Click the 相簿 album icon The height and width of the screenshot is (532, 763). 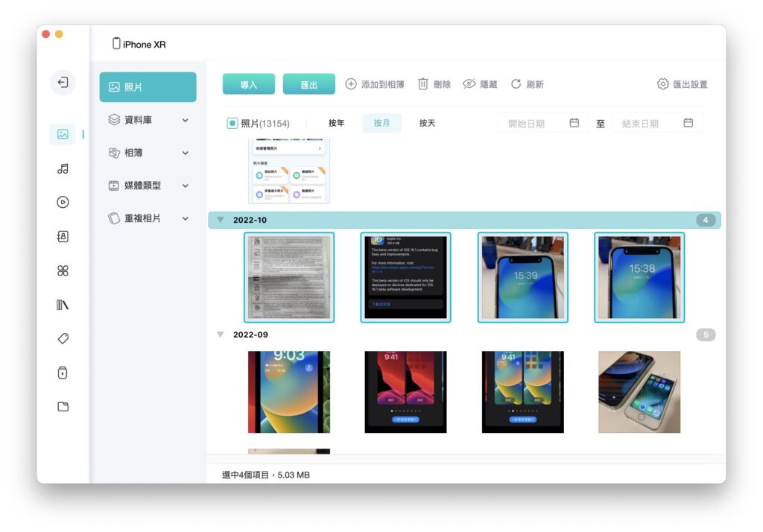click(x=114, y=153)
